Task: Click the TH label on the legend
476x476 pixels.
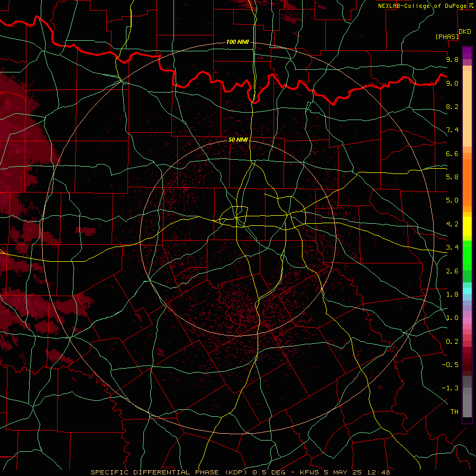Action: (454, 412)
